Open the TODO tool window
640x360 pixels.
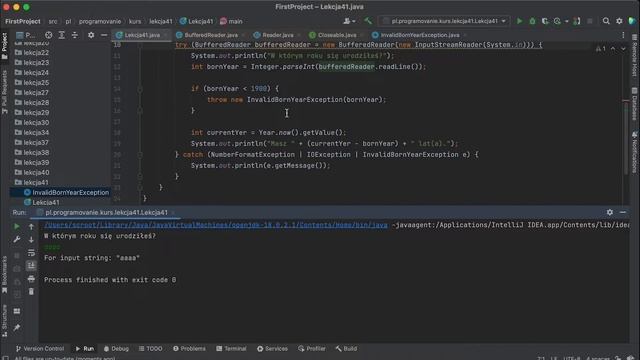[x=150, y=349]
